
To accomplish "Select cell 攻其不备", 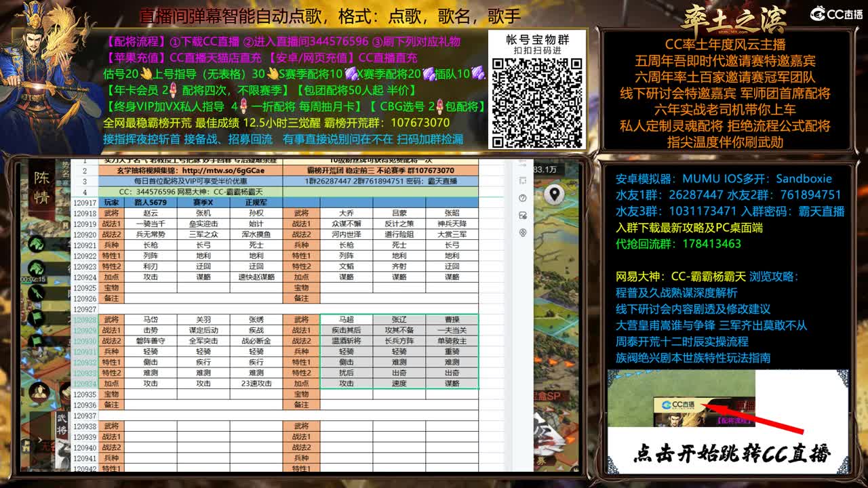I will (399, 330).
